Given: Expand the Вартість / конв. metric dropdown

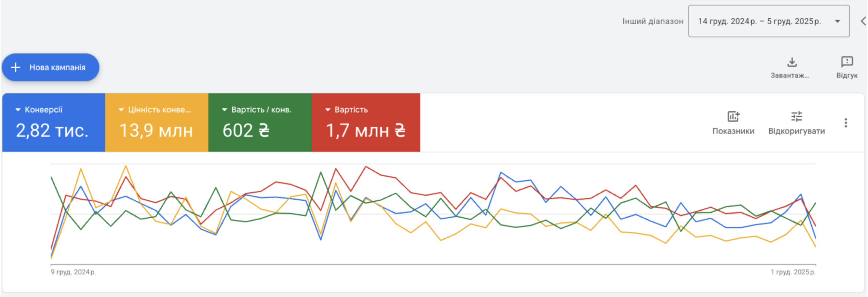Looking at the screenshot, I should [x=224, y=110].
